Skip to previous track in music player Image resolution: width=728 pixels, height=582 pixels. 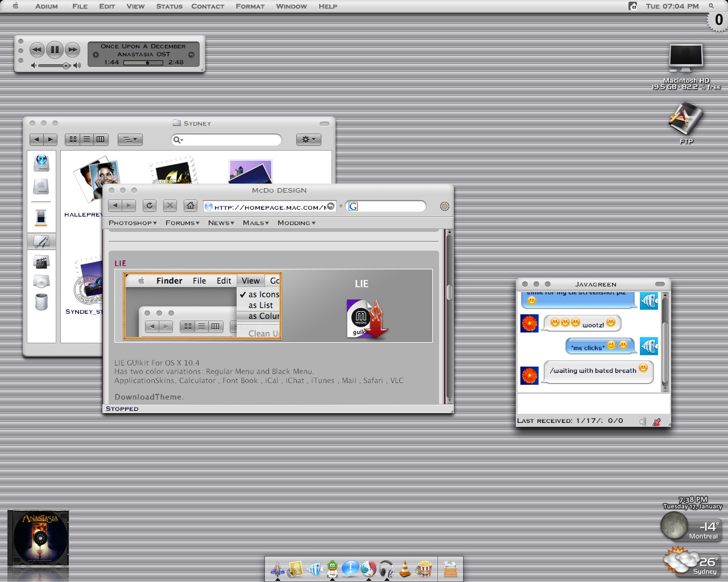click(37, 50)
